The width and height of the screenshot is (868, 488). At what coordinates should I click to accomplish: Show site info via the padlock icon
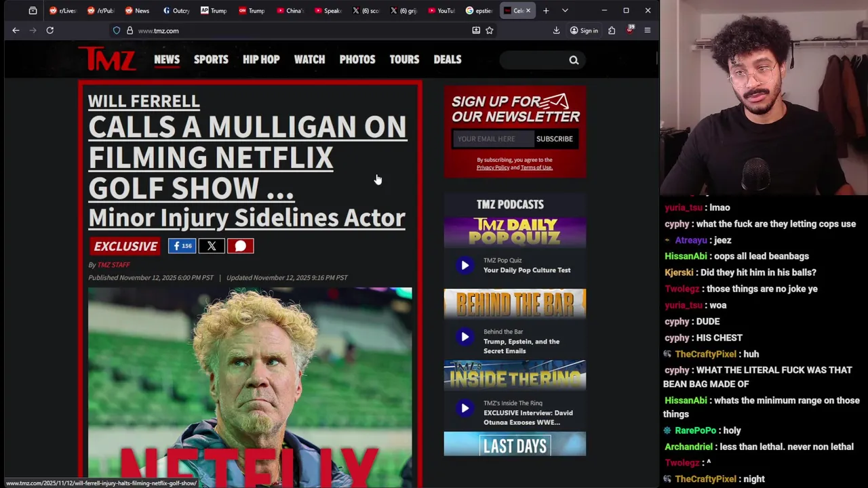point(130,30)
